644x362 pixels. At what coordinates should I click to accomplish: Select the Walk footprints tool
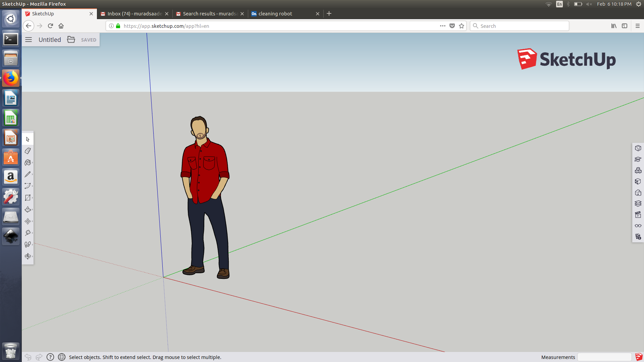click(x=28, y=245)
